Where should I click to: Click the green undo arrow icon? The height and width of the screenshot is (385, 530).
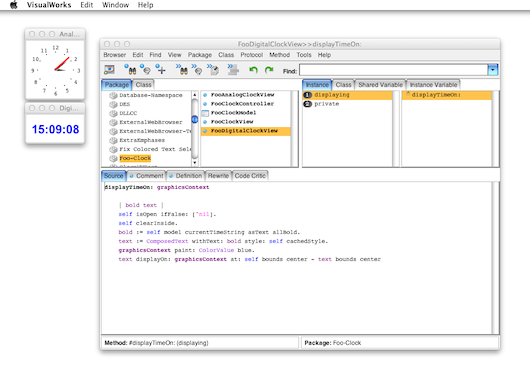click(253, 70)
